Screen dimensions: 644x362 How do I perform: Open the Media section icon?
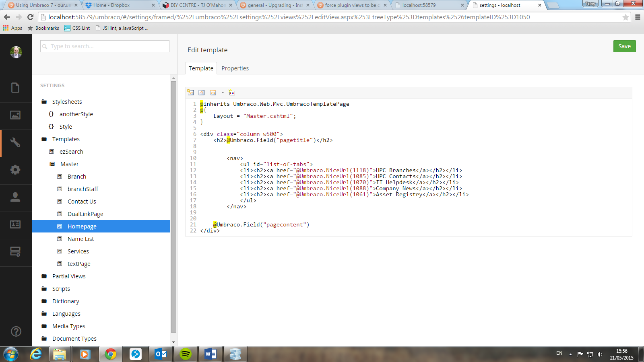pos(15,115)
